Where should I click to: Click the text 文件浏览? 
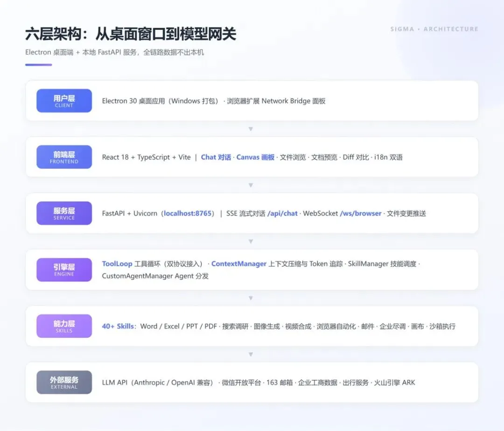coord(293,157)
